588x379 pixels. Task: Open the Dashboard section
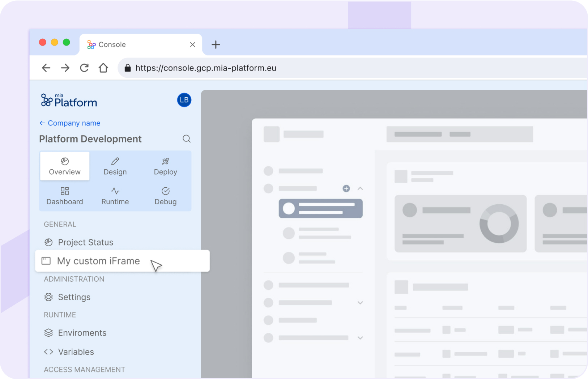point(64,196)
